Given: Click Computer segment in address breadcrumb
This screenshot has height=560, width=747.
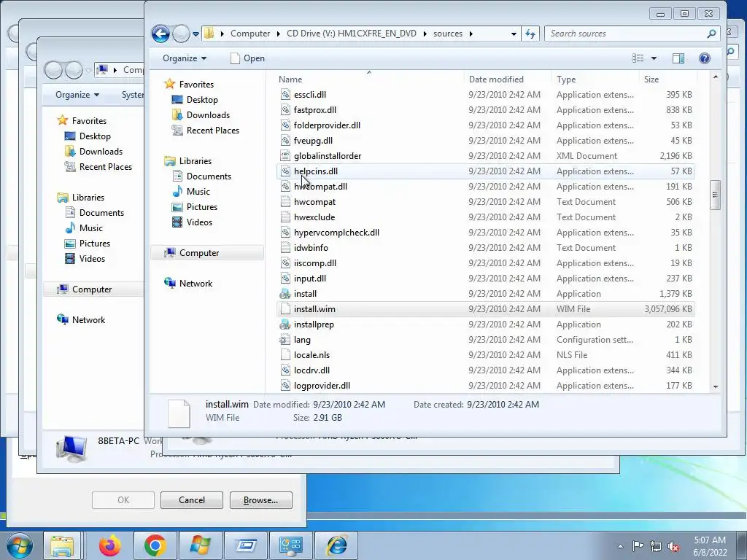Looking at the screenshot, I should pyautogui.click(x=250, y=34).
